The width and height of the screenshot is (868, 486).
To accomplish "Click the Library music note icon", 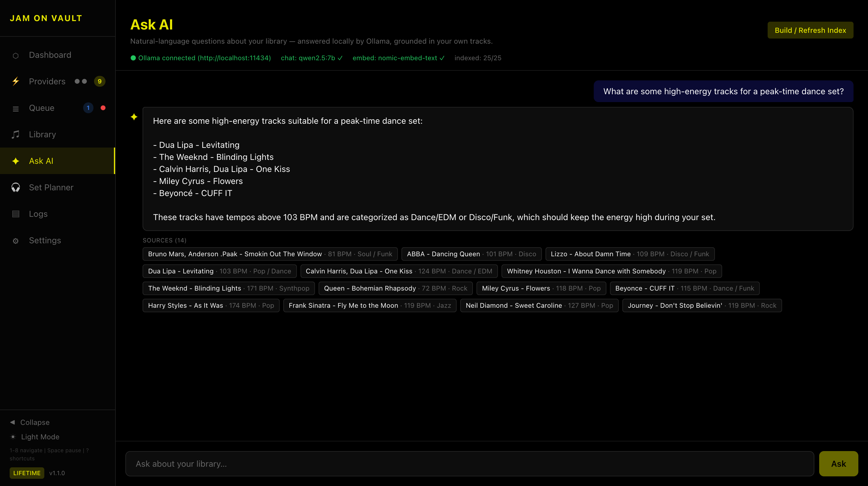I will tap(15, 135).
